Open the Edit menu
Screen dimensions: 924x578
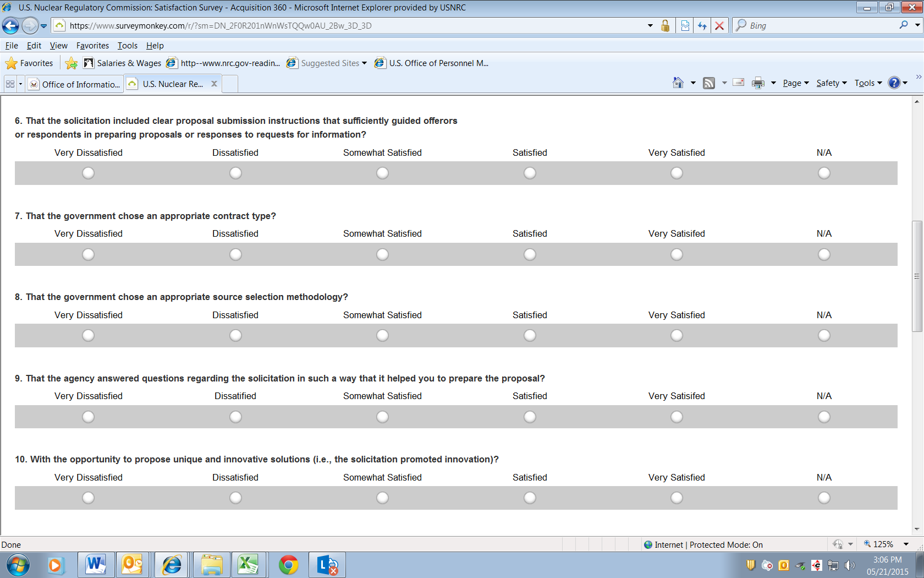[x=34, y=46]
